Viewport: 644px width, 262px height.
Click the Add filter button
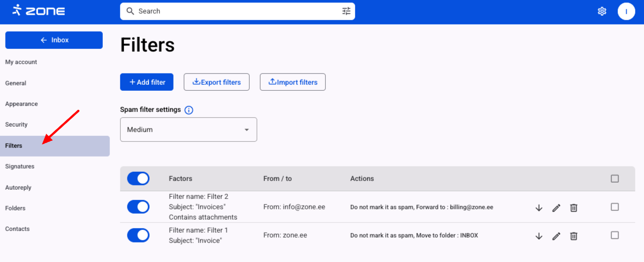pos(147,82)
